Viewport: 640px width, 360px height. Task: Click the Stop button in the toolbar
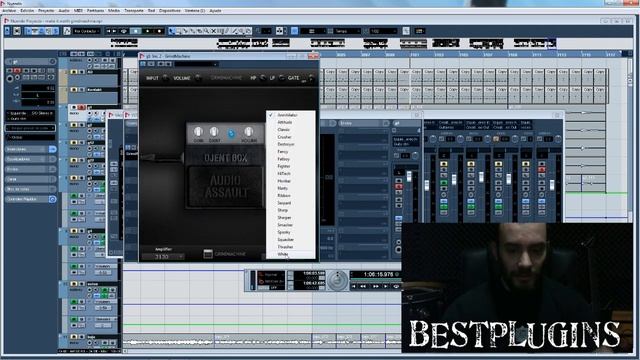(136, 31)
